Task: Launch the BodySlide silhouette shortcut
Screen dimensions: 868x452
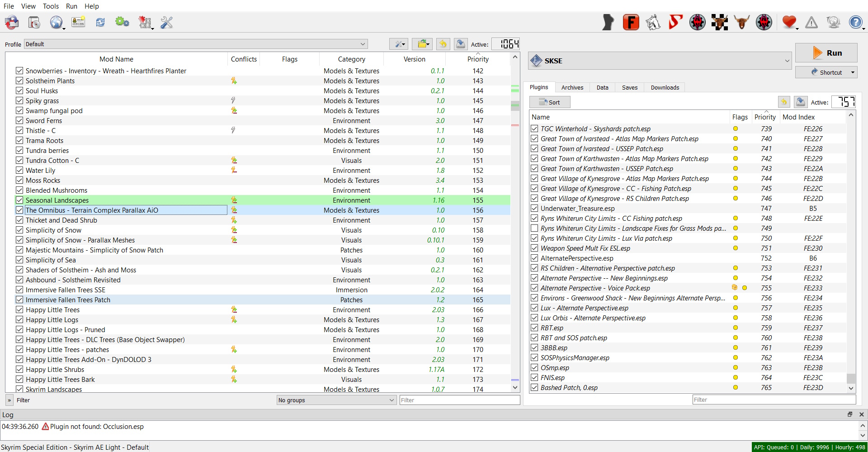Action: click(609, 22)
